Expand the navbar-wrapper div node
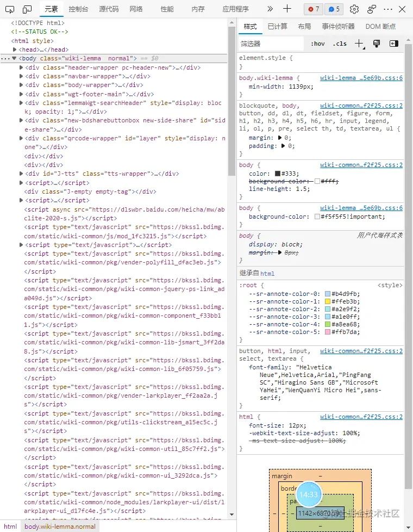 (x=21, y=76)
